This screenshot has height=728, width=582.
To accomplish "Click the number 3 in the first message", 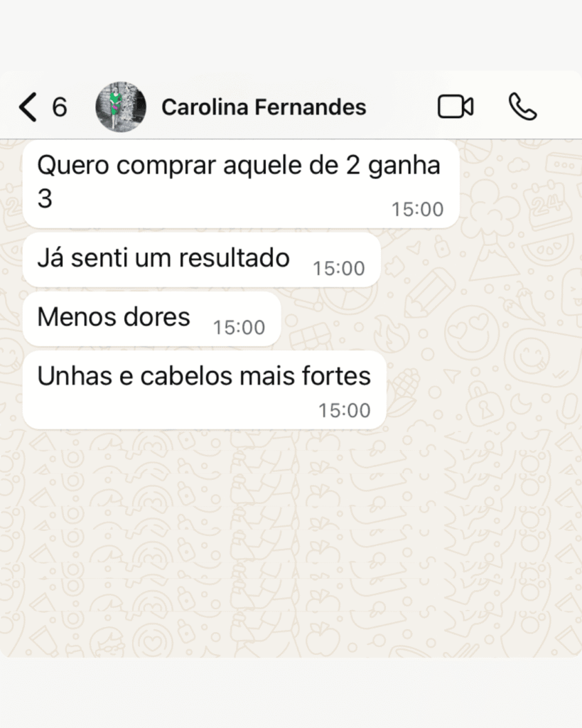I will tap(45, 199).
